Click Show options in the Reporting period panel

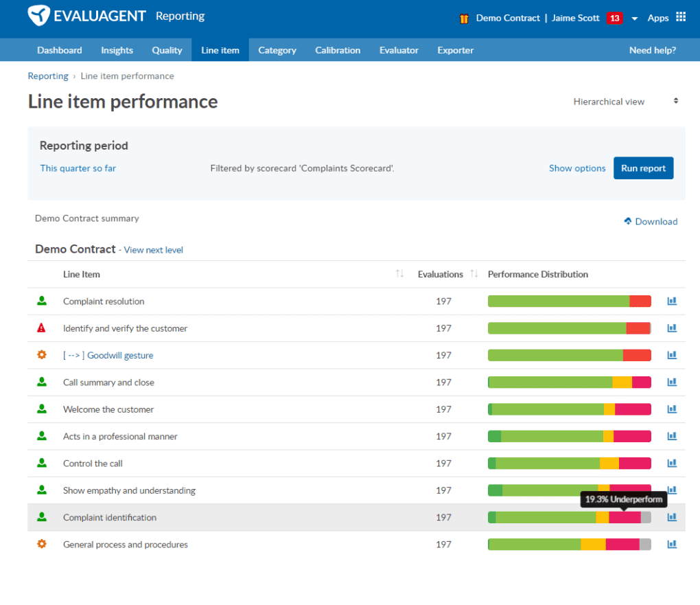[x=576, y=168]
